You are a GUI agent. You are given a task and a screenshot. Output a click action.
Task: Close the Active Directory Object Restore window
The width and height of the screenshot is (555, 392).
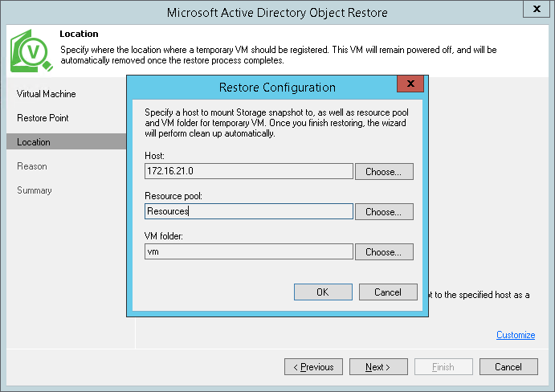click(x=537, y=9)
